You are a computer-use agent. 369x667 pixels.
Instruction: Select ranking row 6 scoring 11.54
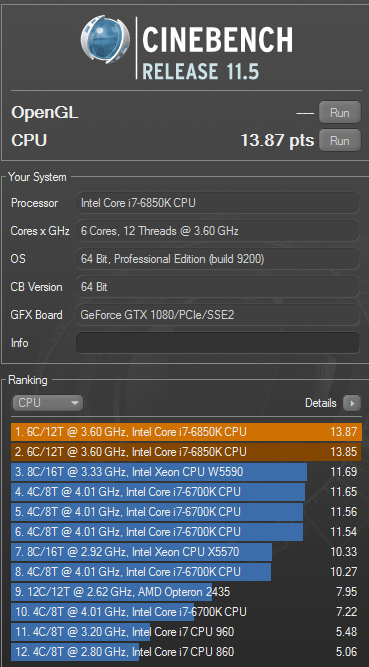(x=186, y=532)
